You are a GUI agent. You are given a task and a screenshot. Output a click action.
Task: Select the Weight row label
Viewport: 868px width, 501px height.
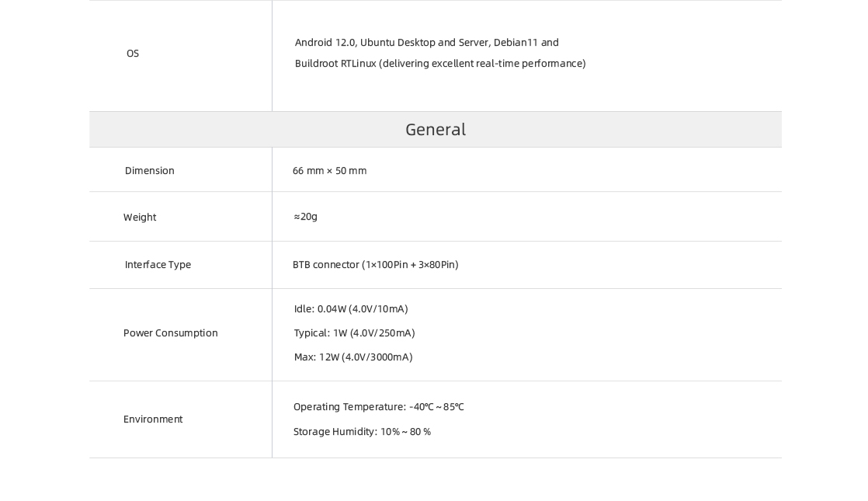click(140, 217)
